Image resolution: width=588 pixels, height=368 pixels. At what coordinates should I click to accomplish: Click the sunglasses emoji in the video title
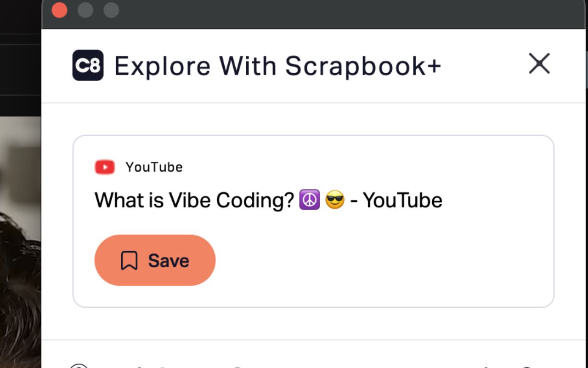pyautogui.click(x=335, y=200)
